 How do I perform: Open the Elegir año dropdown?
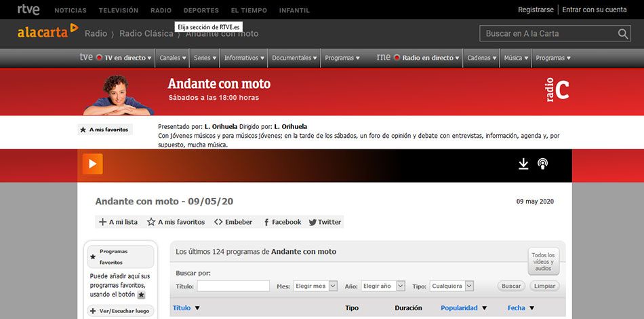pyautogui.click(x=383, y=286)
